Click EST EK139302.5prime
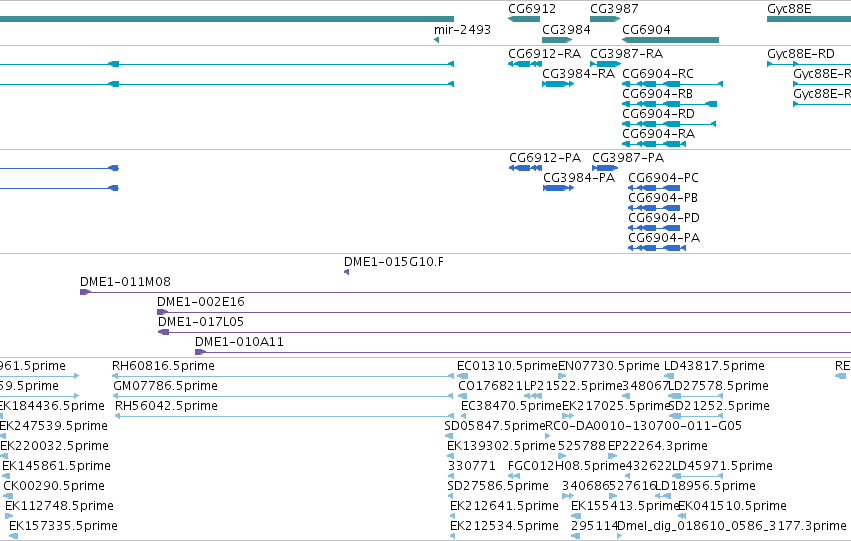This screenshot has width=851, height=541. point(501,447)
